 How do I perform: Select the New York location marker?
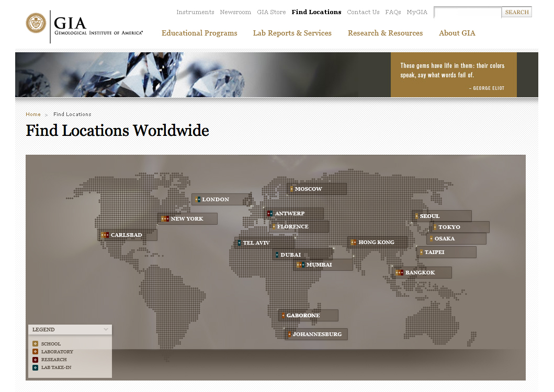coord(187,218)
